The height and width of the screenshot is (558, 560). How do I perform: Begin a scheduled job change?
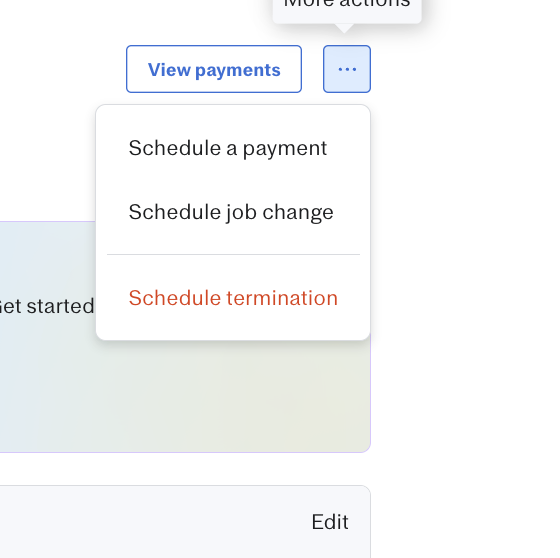(x=231, y=212)
